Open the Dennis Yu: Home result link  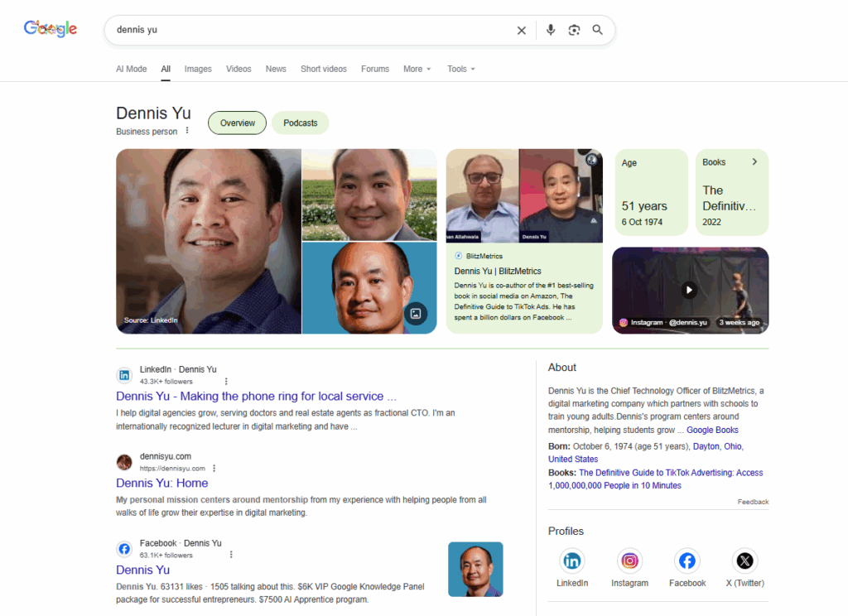coord(162,483)
